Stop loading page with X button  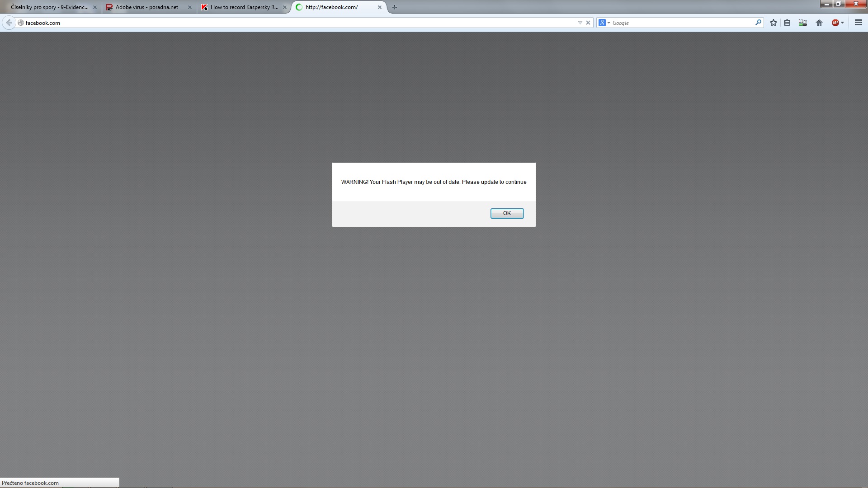coord(588,23)
